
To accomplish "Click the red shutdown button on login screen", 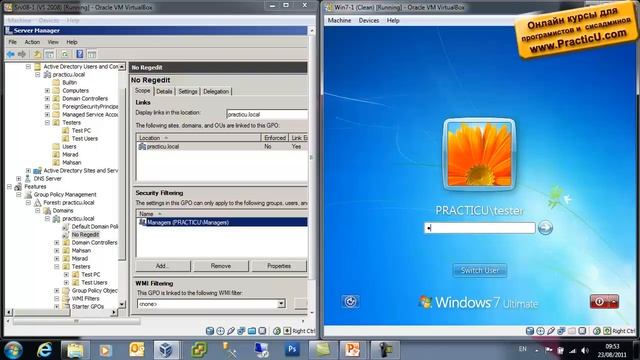I will 600,302.
